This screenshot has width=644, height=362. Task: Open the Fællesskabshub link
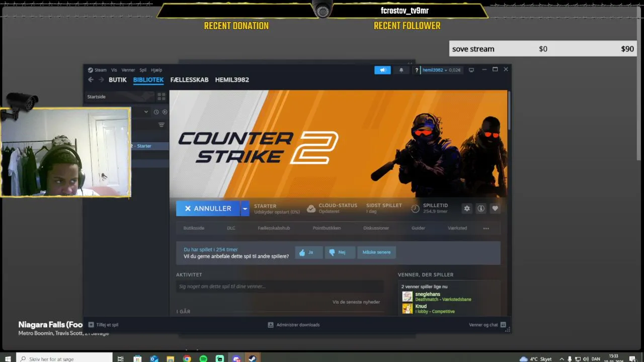[274, 228]
